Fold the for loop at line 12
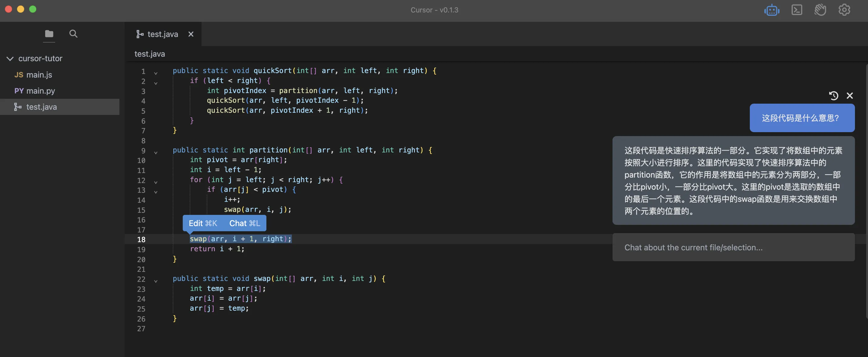 156,182
